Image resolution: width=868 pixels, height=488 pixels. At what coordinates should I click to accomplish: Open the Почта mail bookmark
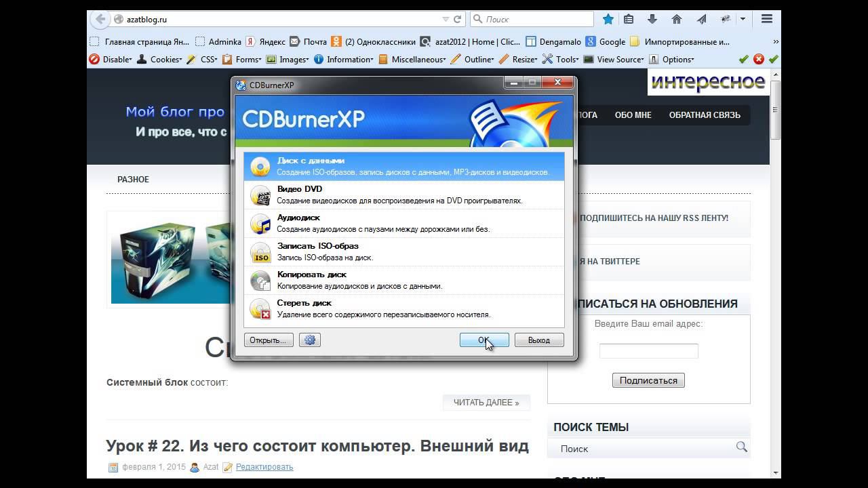(x=309, y=41)
